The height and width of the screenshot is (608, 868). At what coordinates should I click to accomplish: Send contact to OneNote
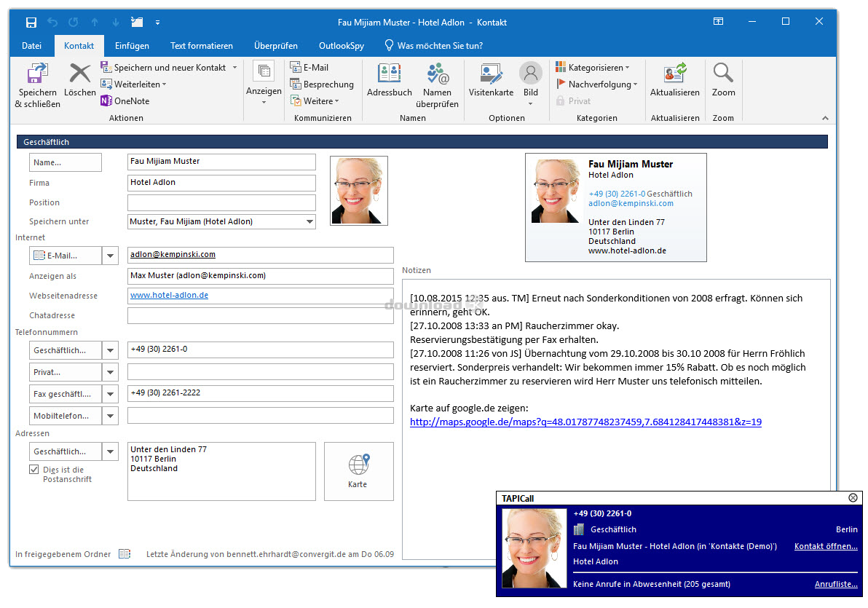pyautogui.click(x=125, y=100)
